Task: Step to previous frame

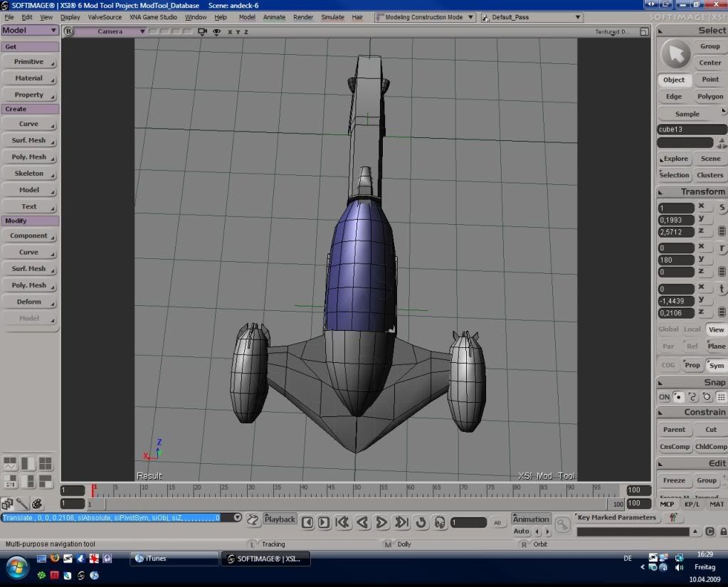Action: click(x=307, y=522)
